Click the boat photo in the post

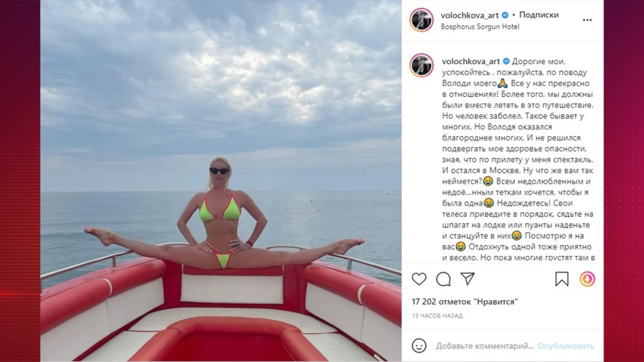pyautogui.click(x=220, y=180)
